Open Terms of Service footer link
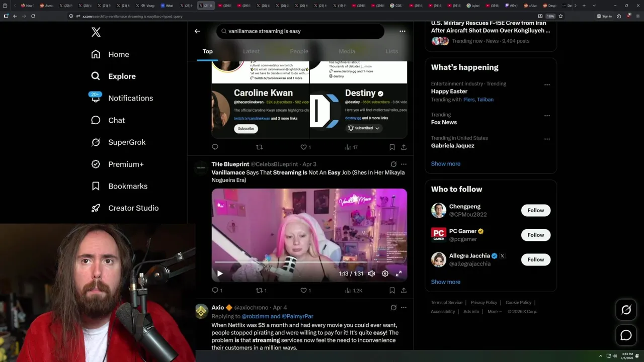Screen dimensions: 644x362 pos(447,303)
